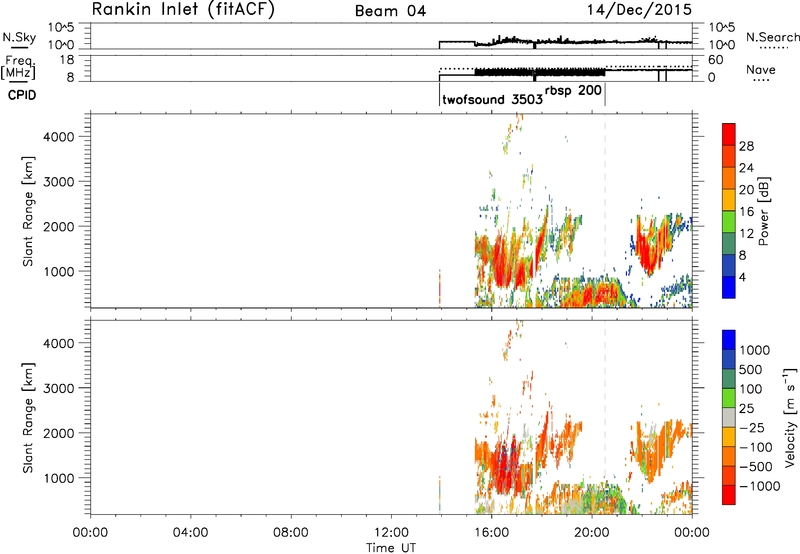Click the 'Power [dB]' colorbar title

[763, 211]
